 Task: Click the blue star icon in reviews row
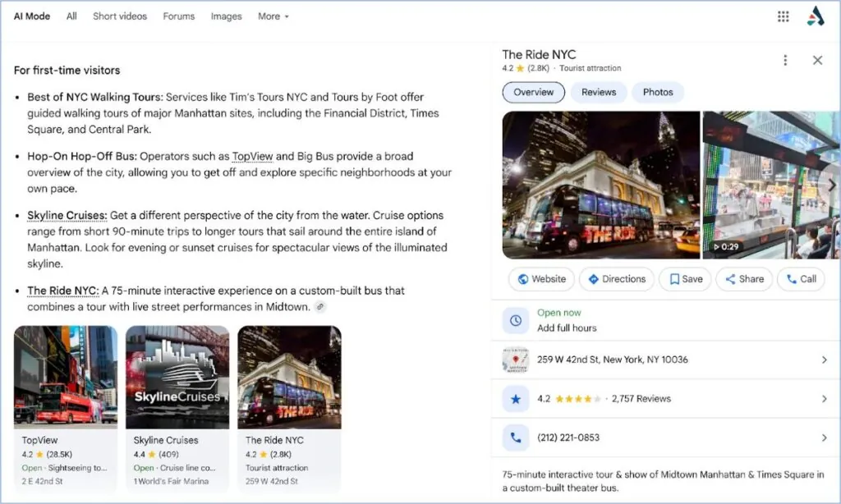pyautogui.click(x=516, y=399)
